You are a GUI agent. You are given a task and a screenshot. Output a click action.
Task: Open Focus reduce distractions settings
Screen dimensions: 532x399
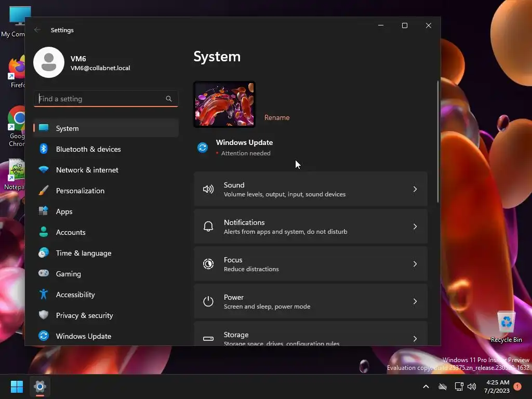(311, 263)
